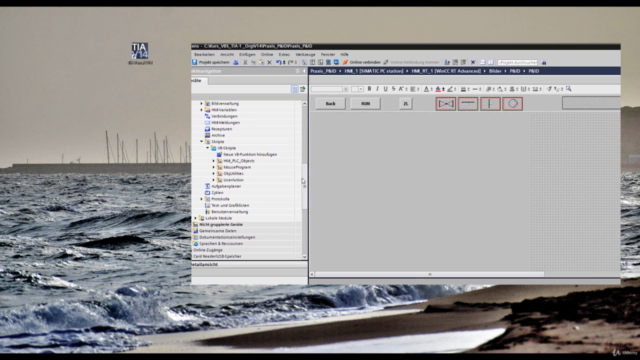Select Benutzerverwaltung in project tree
Image resolution: width=640 pixels, height=360 pixels.
point(229,212)
